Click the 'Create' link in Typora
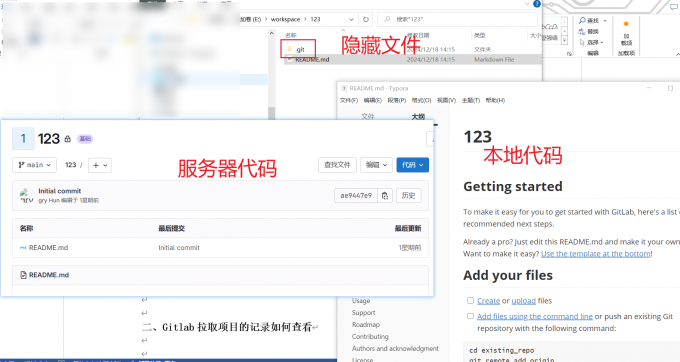This screenshot has width=680, height=362. pyautogui.click(x=489, y=300)
